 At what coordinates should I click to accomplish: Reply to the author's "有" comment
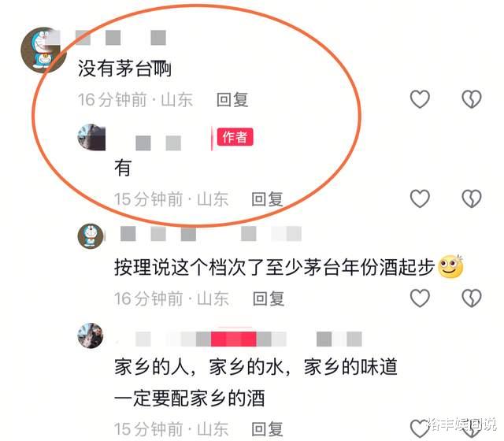268,199
